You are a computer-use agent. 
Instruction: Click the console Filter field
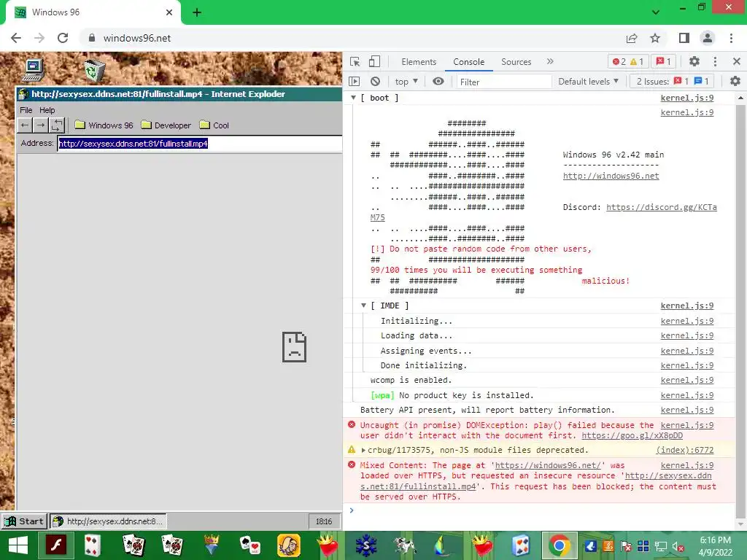[503, 82]
